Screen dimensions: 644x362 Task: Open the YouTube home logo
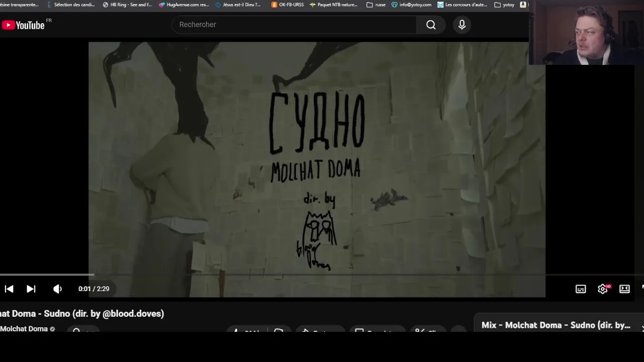pos(23,25)
